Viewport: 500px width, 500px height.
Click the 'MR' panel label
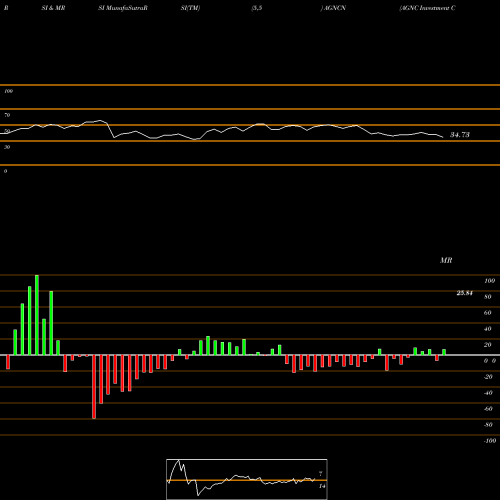click(446, 260)
